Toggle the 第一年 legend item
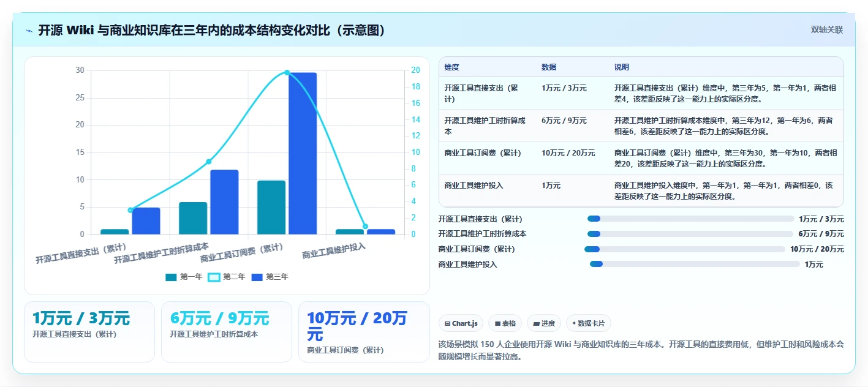The image size is (868, 387). [x=184, y=277]
